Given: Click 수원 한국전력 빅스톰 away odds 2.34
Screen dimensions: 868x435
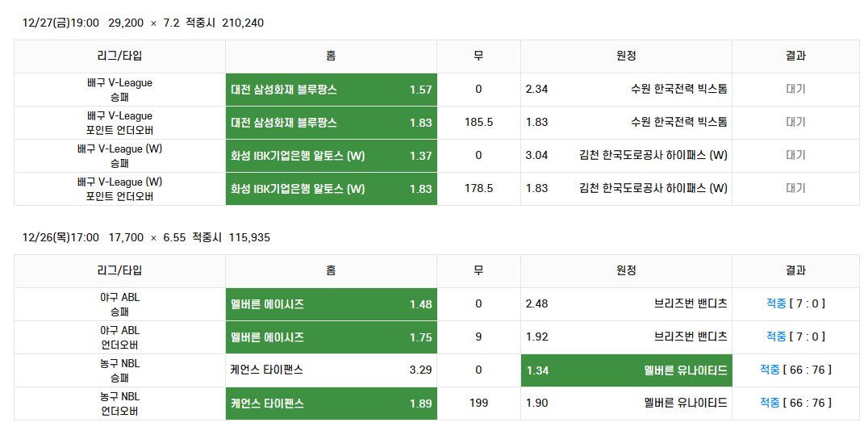Looking at the screenshot, I should [626, 90].
